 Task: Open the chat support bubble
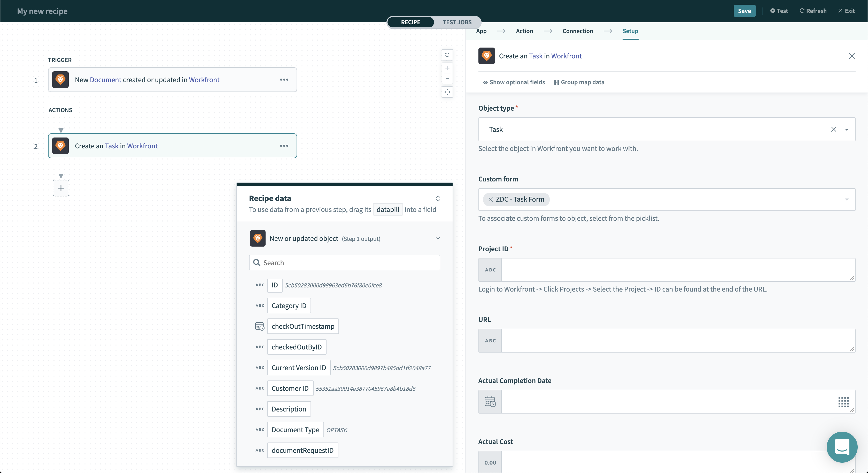coord(842,447)
